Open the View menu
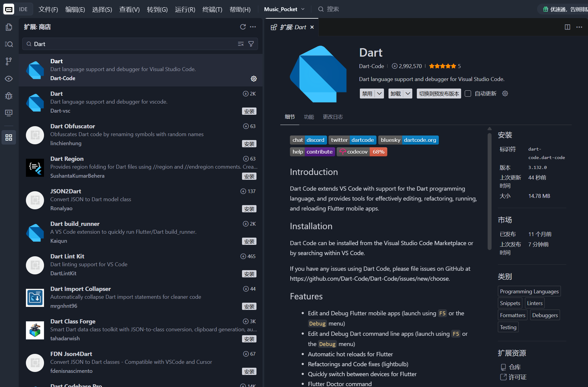The height and width of the screenshot is (387, 588). point(129,9)
